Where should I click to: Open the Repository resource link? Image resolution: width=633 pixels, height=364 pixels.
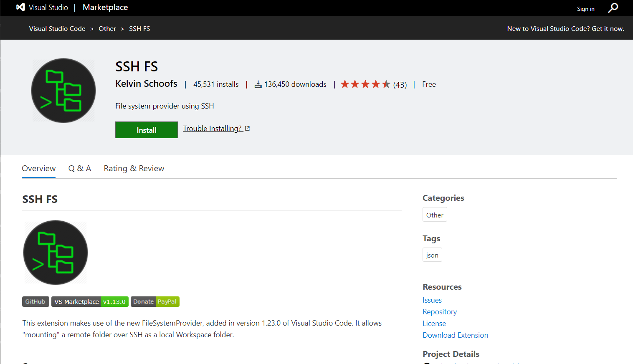pos(440,312)
